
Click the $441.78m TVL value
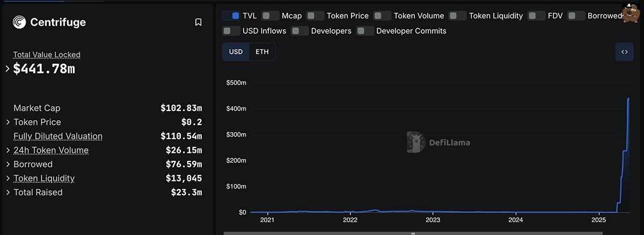pos(44,69)
